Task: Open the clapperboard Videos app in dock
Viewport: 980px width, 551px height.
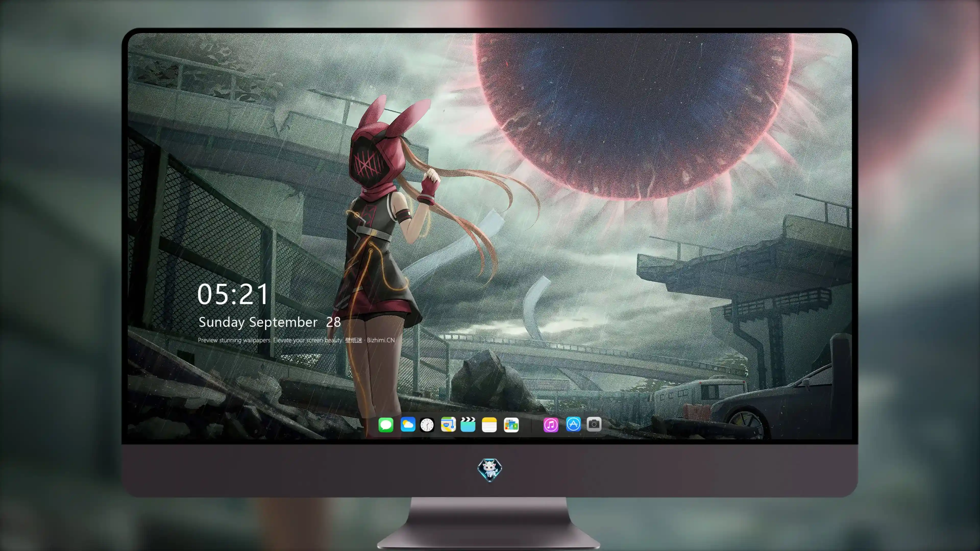Action: point(468,424)
